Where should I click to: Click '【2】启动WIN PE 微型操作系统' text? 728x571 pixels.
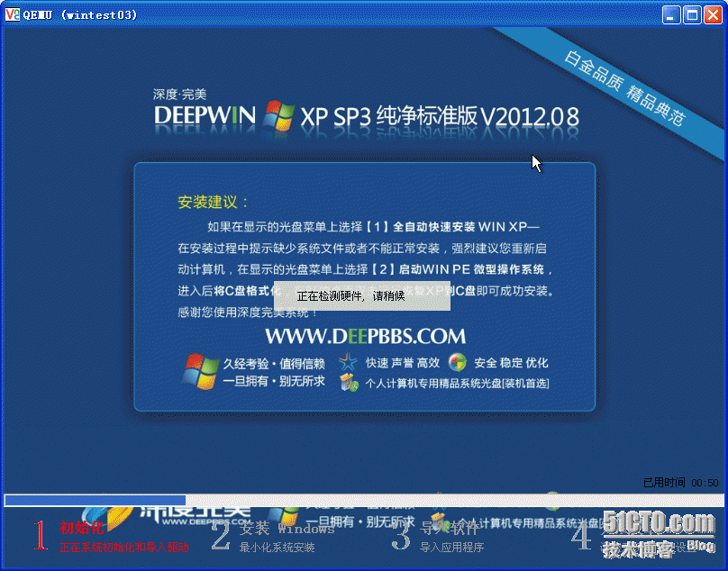click(457, 269)
